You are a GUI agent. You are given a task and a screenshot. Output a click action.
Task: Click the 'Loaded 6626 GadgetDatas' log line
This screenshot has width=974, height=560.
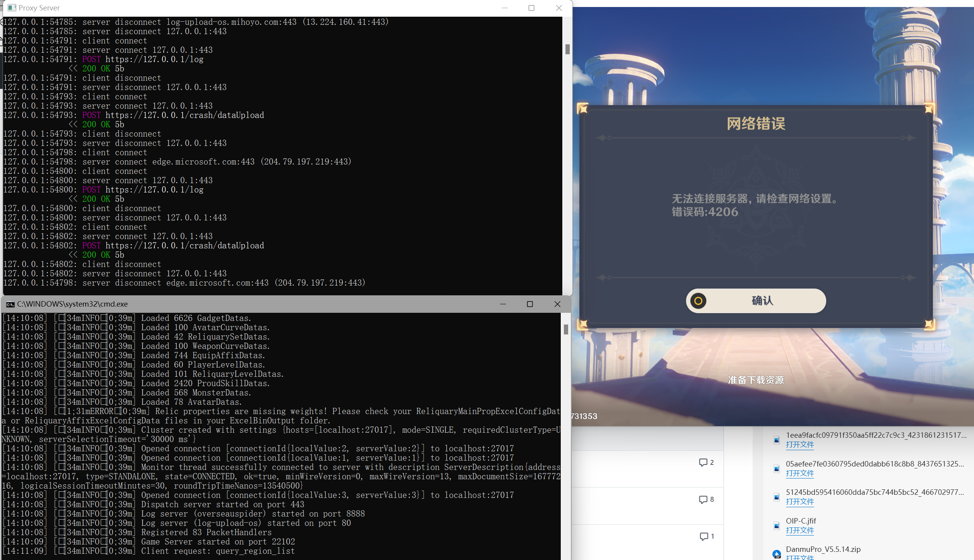coord(127,318)
